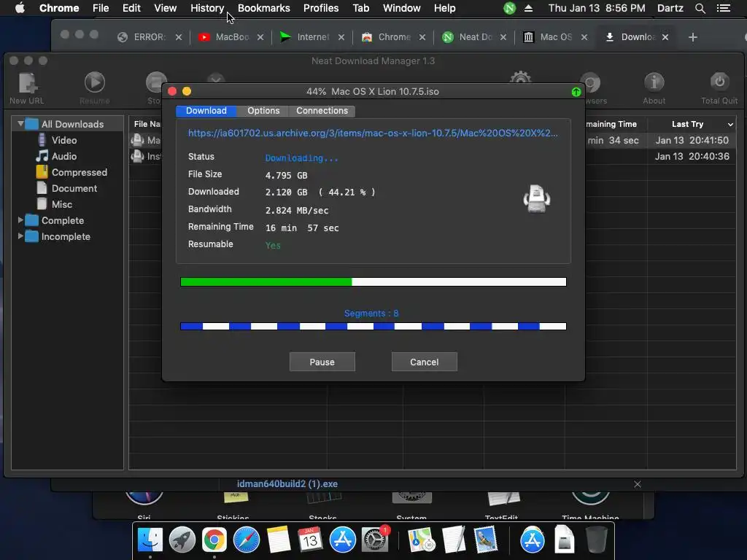Click the New URL toolbar icon
747x560 pixels.
coord(27,88)
